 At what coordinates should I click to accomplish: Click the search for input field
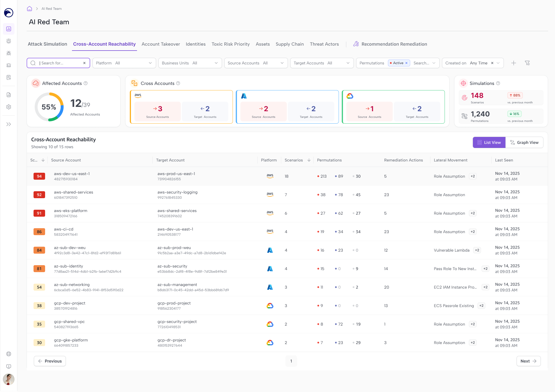58,63
